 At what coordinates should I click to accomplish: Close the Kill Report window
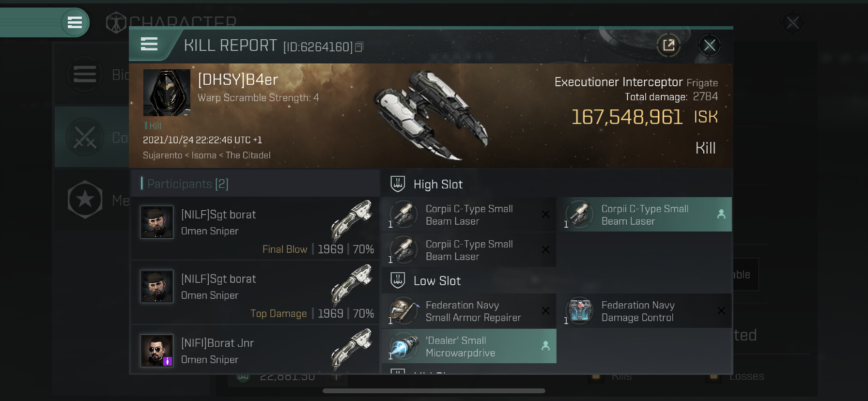[x=710, y=46]
